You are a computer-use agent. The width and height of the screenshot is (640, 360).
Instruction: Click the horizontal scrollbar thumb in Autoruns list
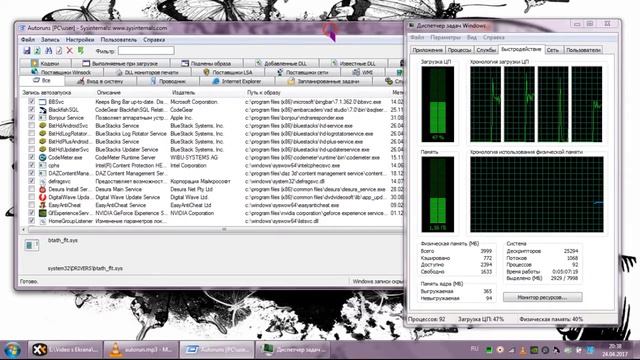point(224,230)
